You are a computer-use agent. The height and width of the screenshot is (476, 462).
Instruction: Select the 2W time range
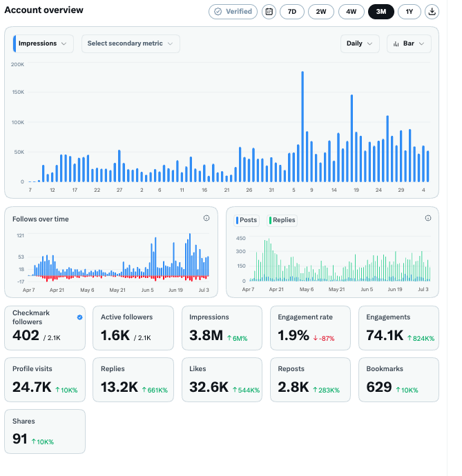[321, 12]
